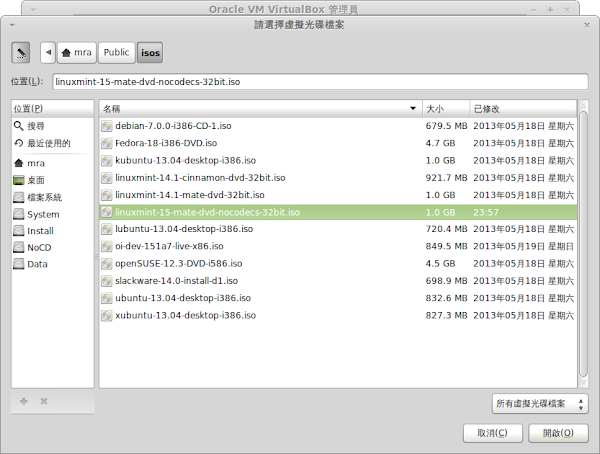Click the file name ubuntu-13.04-desktop-i386.iso
Image resolution: width=600 pixels, height=454 pixels.
tap(183, 298)
